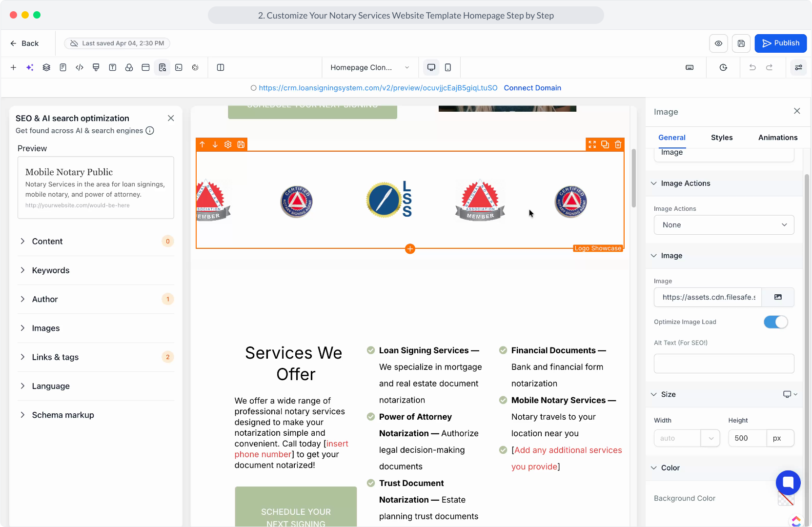This screenshot has height=527, width=812.
Task: Click the Alt Text input field
Action: point(724,364)
